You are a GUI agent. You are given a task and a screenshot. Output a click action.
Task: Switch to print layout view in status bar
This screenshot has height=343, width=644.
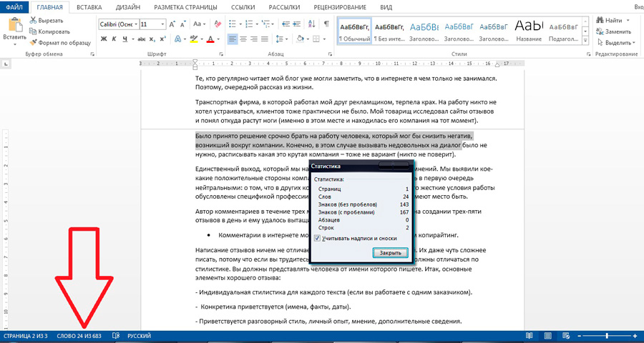click(x=548, y=337)
